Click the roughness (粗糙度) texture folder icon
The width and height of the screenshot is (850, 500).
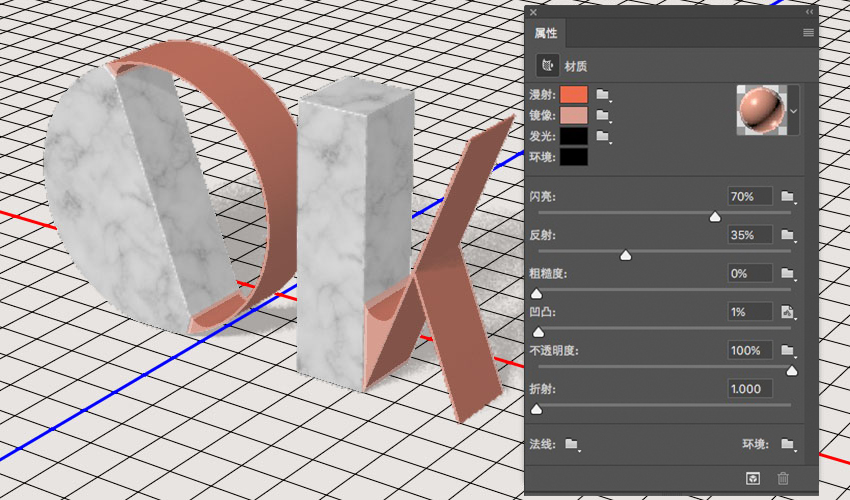(x=788, y=273)
